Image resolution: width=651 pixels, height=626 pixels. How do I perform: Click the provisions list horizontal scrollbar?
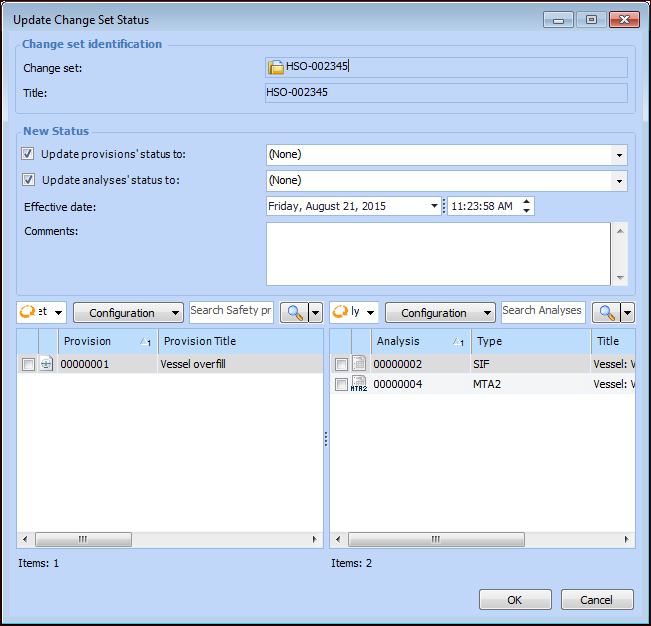pyautogui.click(x=170, y=539)
